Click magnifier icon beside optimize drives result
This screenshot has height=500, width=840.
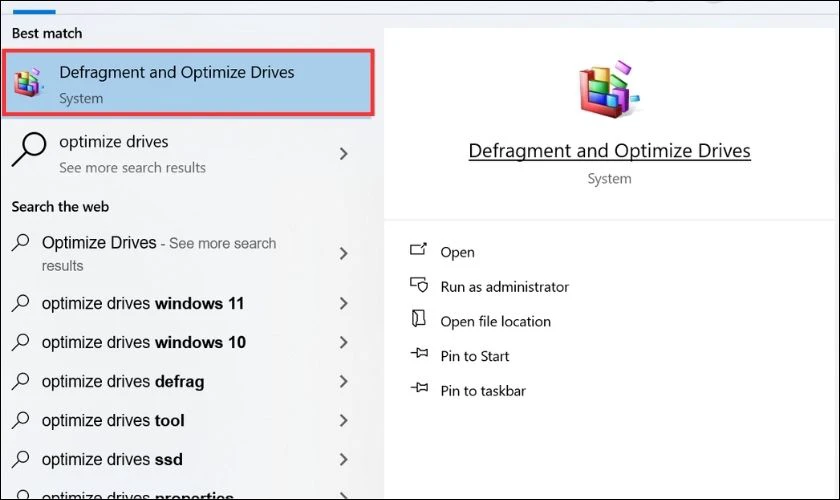click(29, 150)
